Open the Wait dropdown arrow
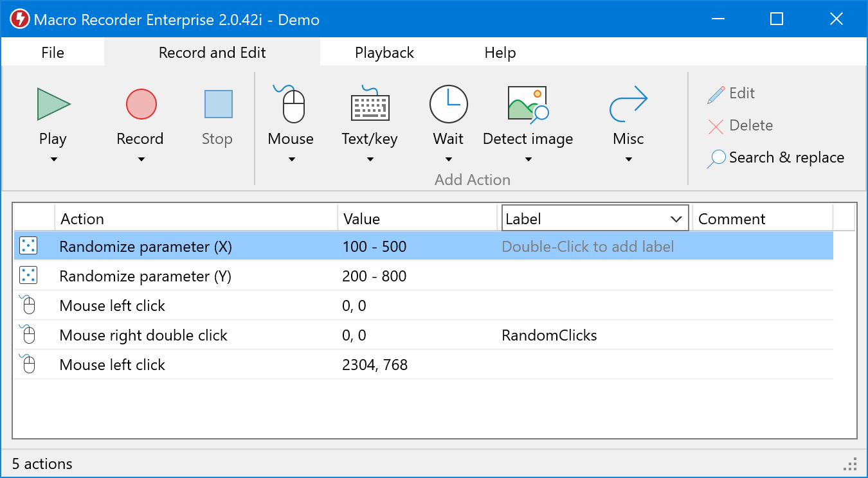 coord(448,160)
